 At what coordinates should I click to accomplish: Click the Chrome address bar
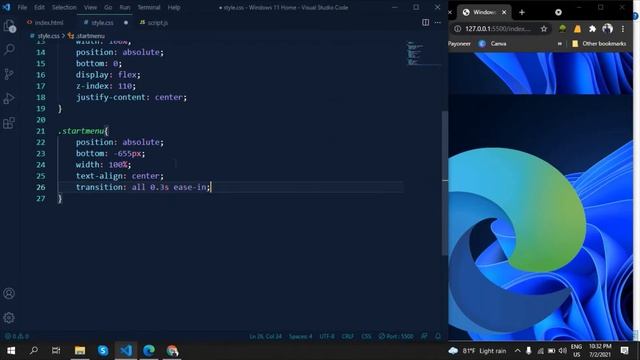[498, 29]
